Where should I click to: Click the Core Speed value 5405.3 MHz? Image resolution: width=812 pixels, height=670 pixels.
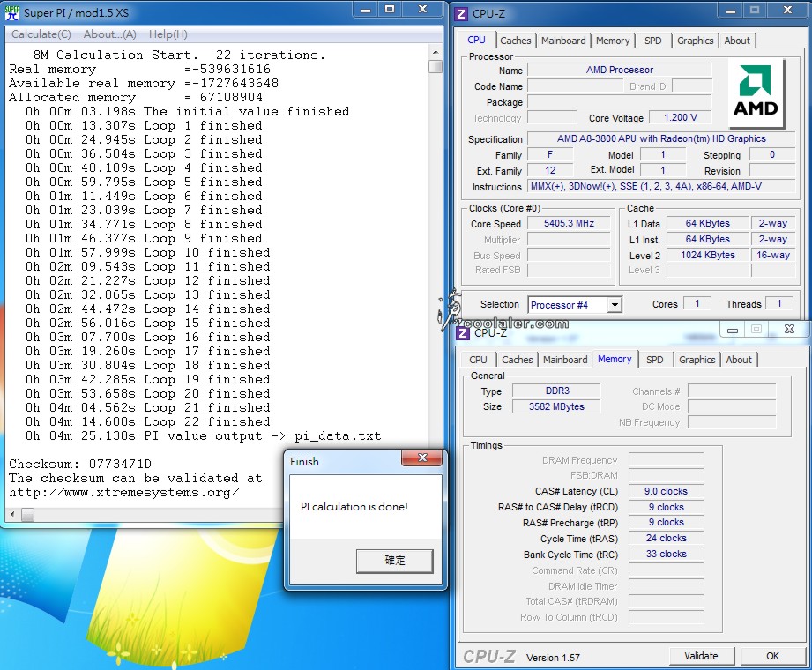569,223
